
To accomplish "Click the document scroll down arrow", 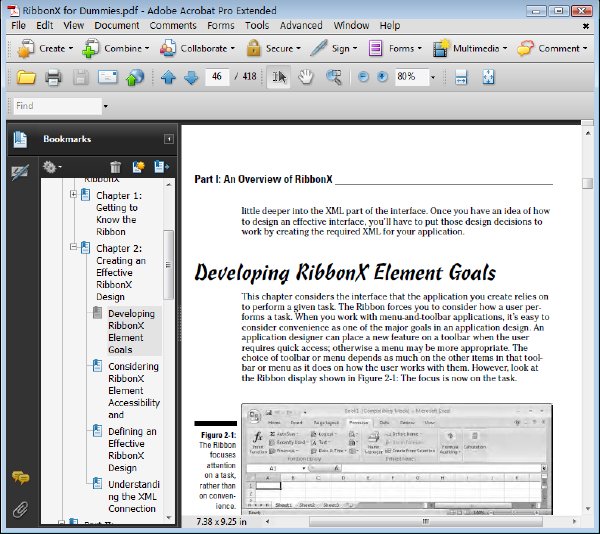I will pos(588,509).
